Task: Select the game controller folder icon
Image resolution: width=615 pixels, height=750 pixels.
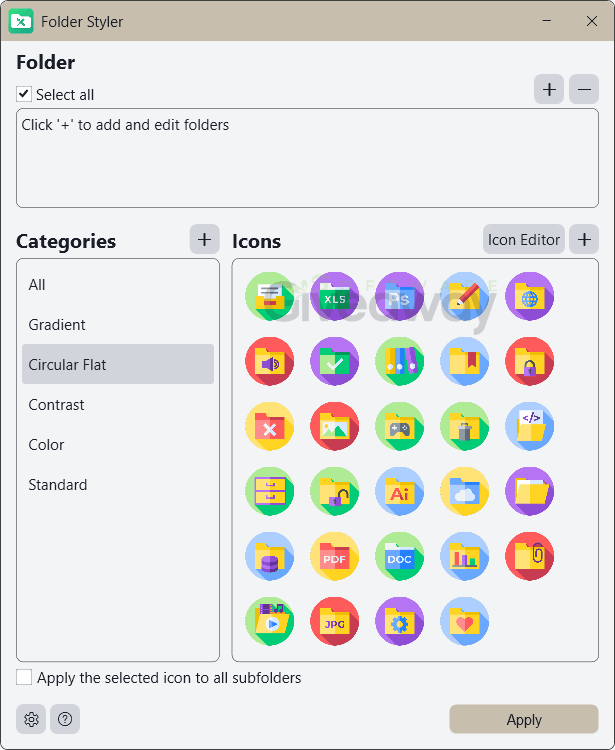Action: pos(400,426)
